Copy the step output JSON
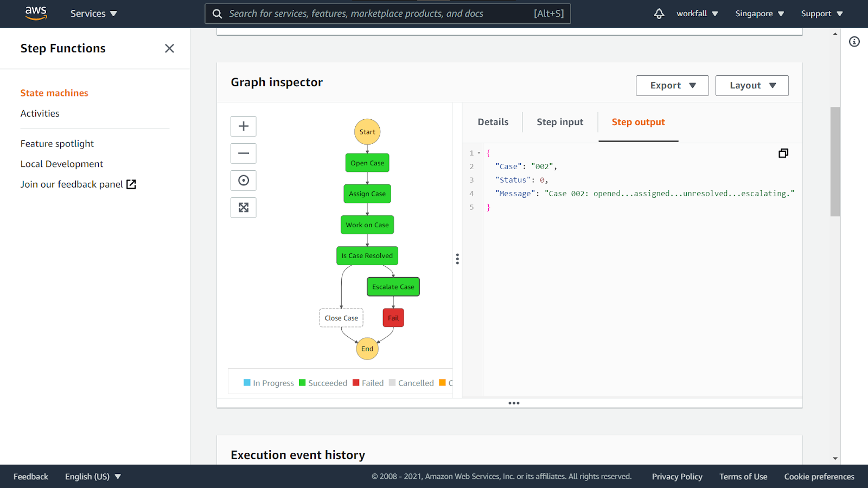The height and width of the screenshot is (488, 868). tap(783, 153)
